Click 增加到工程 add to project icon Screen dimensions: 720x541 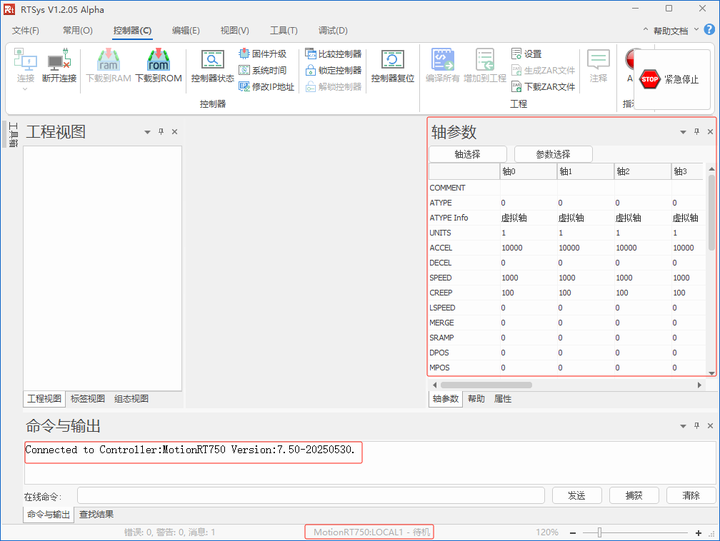pos(484,66)
